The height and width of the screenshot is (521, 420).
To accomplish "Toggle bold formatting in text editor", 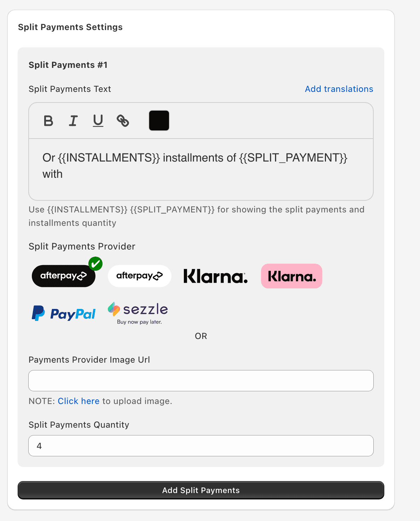I will click(48, 121).
